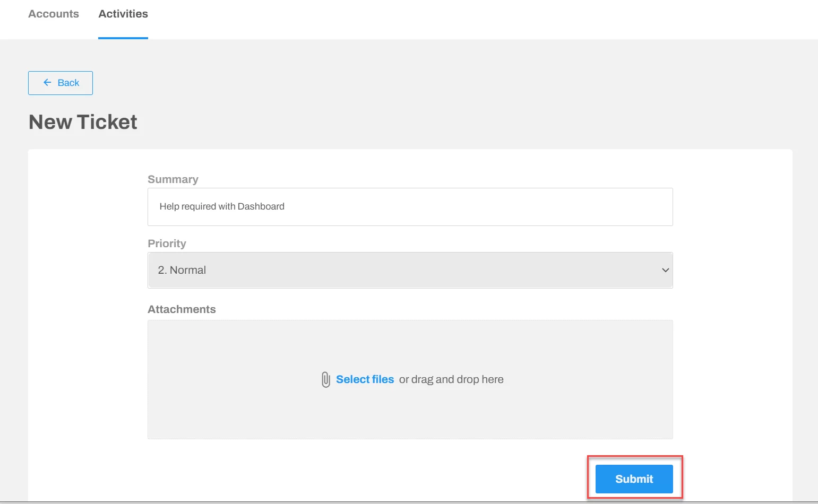Image resolution: width=818 pixels, height=504 pixels.
Task: Click the Priority field label
Action: coord(167,244)
